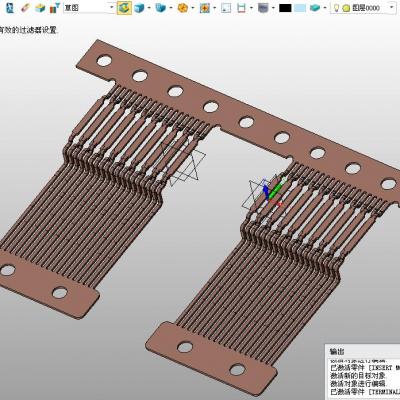Expand the arrow next to the orange target icon
The width and height of the screenshot is (400, 400).
214,8
